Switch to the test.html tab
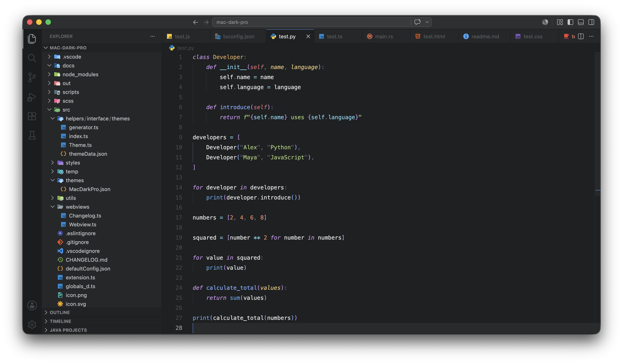This screenshot has width=623, height=364. tap(434, 36)
